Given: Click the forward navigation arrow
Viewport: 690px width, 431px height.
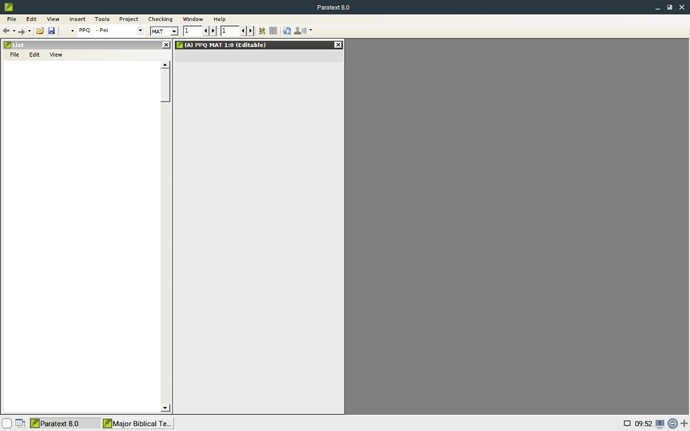Looking at the screenshot, I should [x=21, y=31].
